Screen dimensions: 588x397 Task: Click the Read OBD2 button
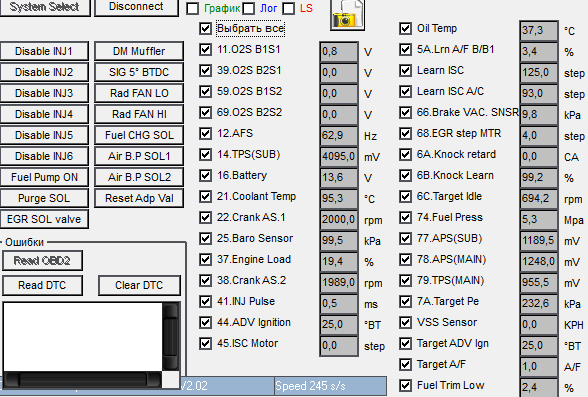click(x=42, y=261)
